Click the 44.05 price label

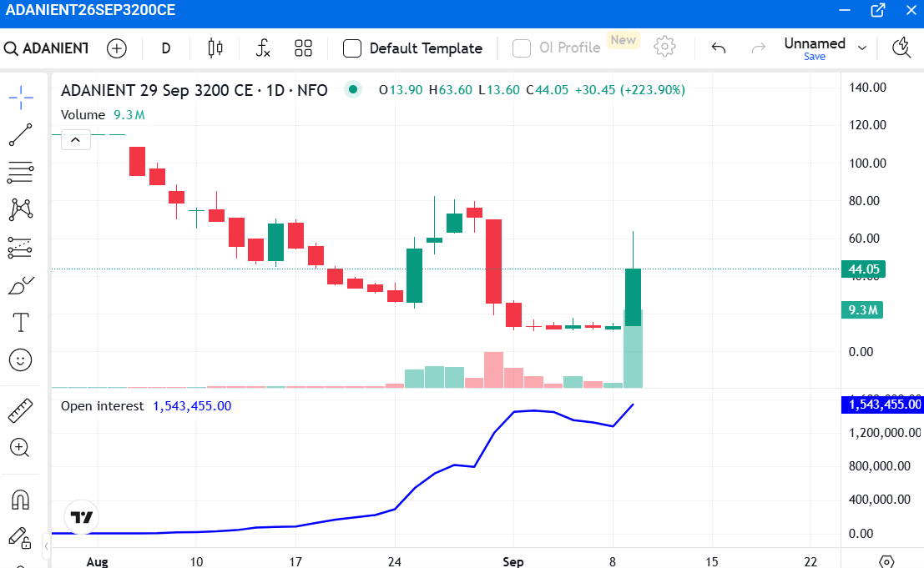[x=863, y=269]
